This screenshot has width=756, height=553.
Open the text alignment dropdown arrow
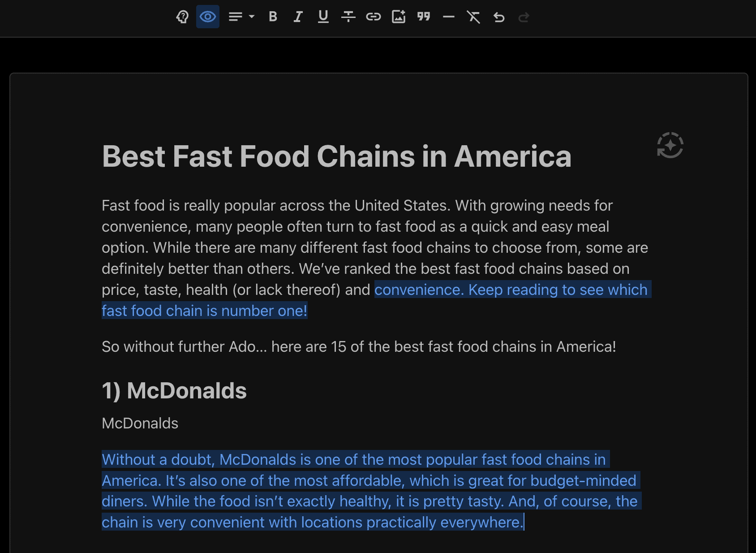click(252, 17)
